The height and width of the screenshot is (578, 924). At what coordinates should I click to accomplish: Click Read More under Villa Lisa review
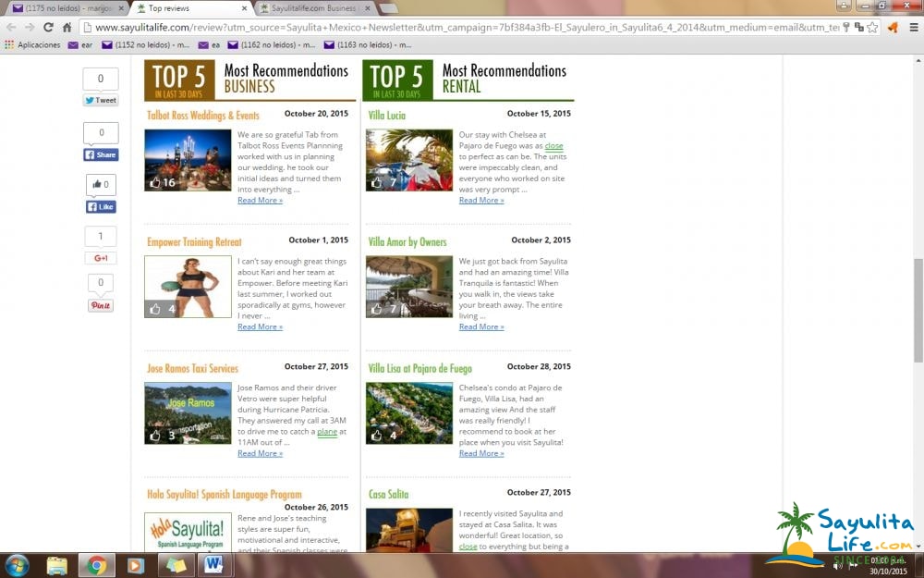(481, 453)
